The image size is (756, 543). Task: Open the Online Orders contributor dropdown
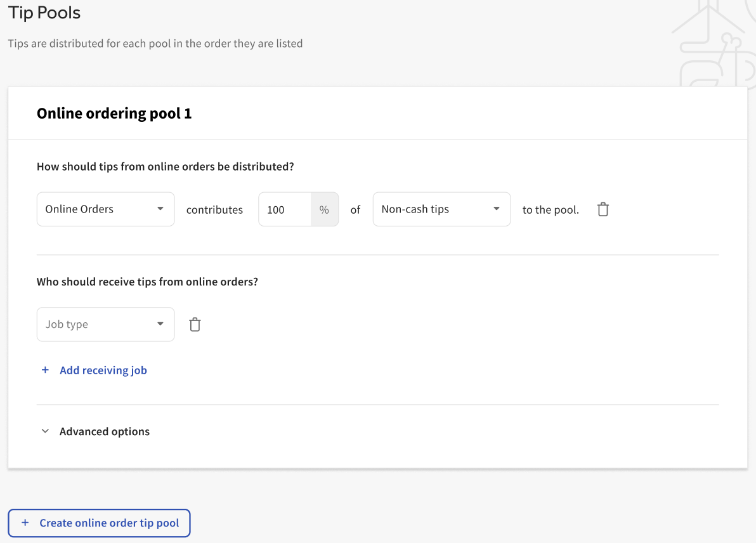point(105,209)
